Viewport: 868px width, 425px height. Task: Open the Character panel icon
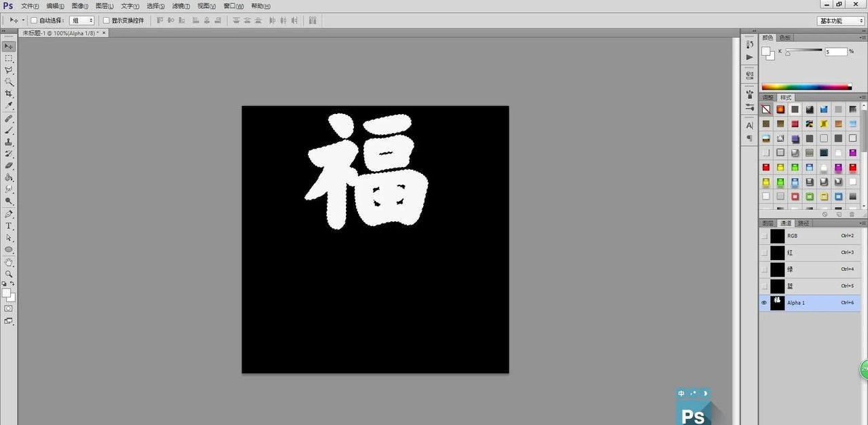point(749,126)
